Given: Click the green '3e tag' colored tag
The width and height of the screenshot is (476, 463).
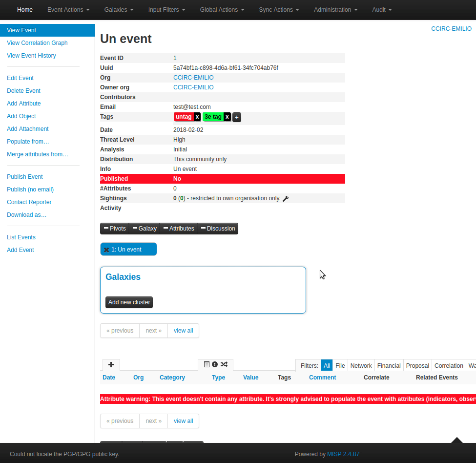Looking at the screenshot, I should (212, 117).
